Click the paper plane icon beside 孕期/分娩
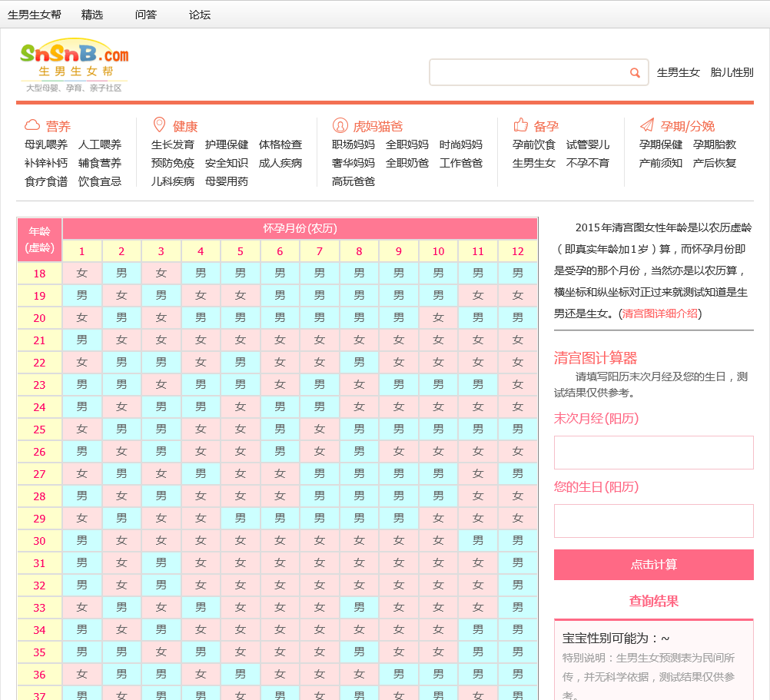 pos(647,125)
